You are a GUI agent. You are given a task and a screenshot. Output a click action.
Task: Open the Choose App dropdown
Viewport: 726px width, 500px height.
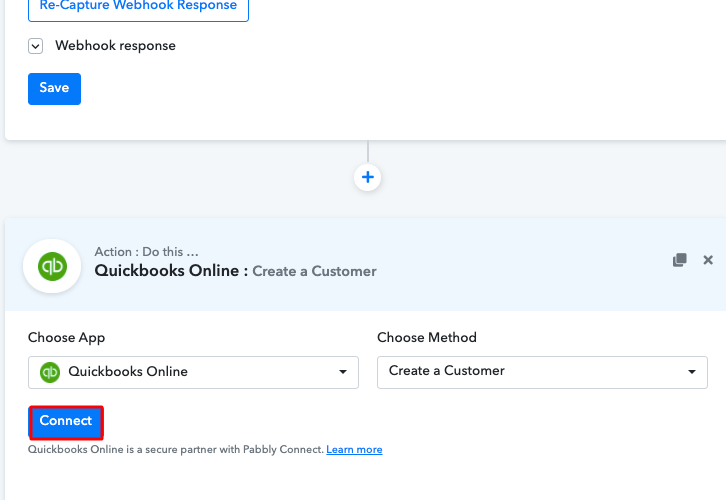point(193,372)
